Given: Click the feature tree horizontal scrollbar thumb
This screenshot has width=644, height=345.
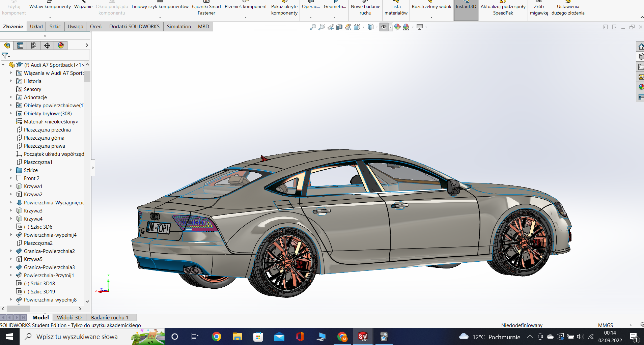Looking at the screenshot, I should click(18, 309).
